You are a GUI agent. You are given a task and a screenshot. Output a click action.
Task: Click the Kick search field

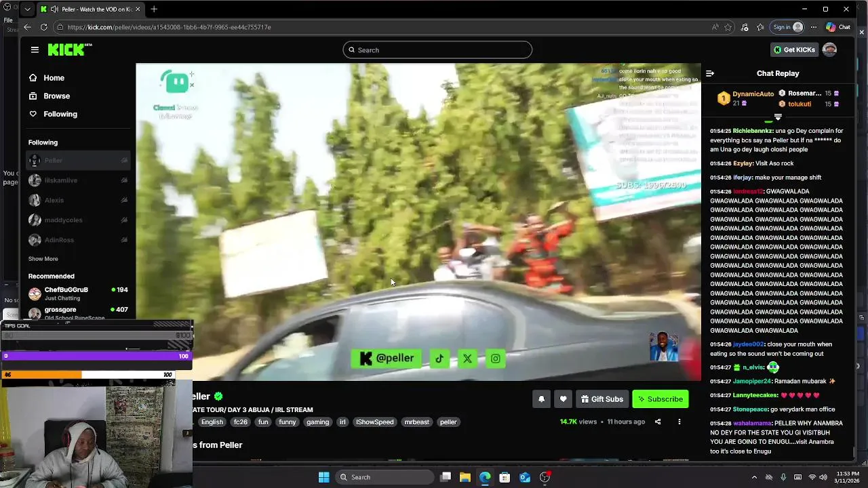437,50
